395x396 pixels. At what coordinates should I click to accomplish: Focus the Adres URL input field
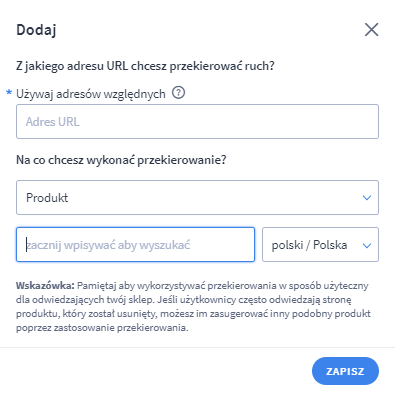[197, 122]
